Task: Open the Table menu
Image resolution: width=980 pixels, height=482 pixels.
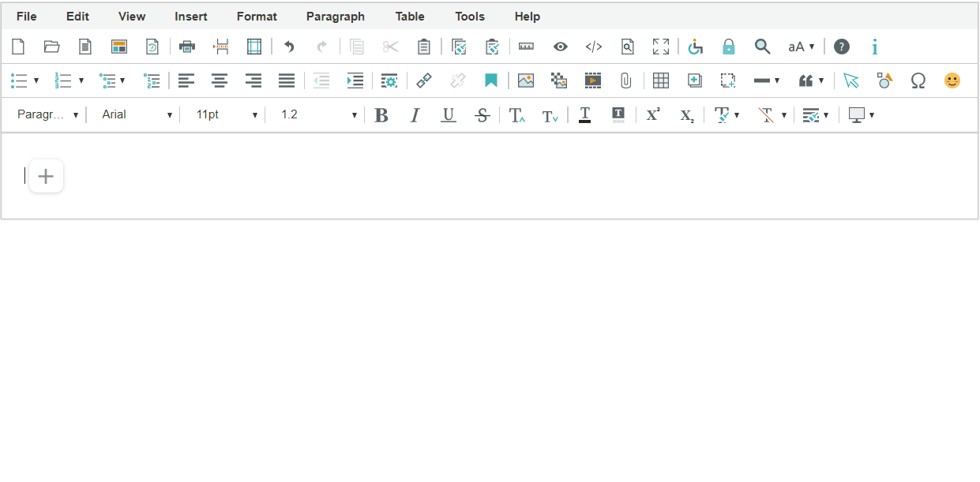Action: [x=410, y=17]
